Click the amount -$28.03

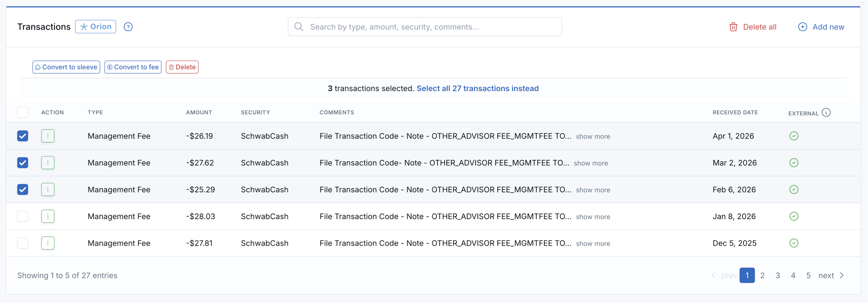pos(200,216)
